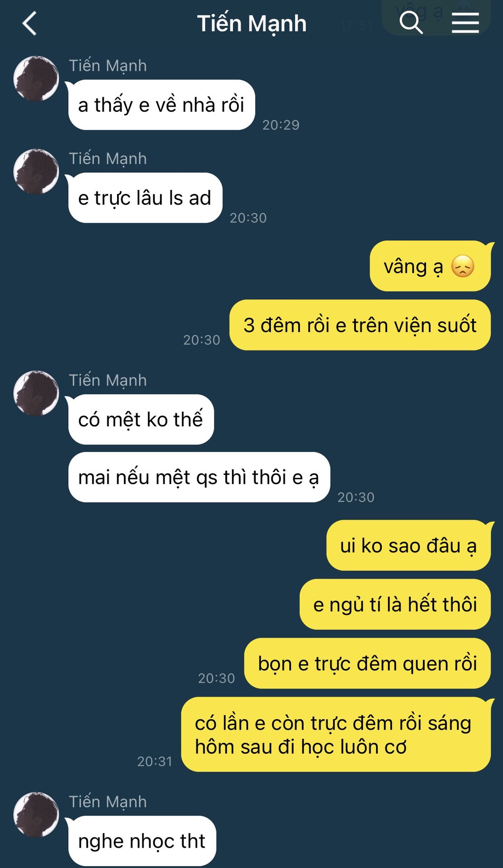Tap message 'mai nếu mệt qs thì thôi e ạ'
Viewport: 503px width, 868px height.
[x=199, y=477]
